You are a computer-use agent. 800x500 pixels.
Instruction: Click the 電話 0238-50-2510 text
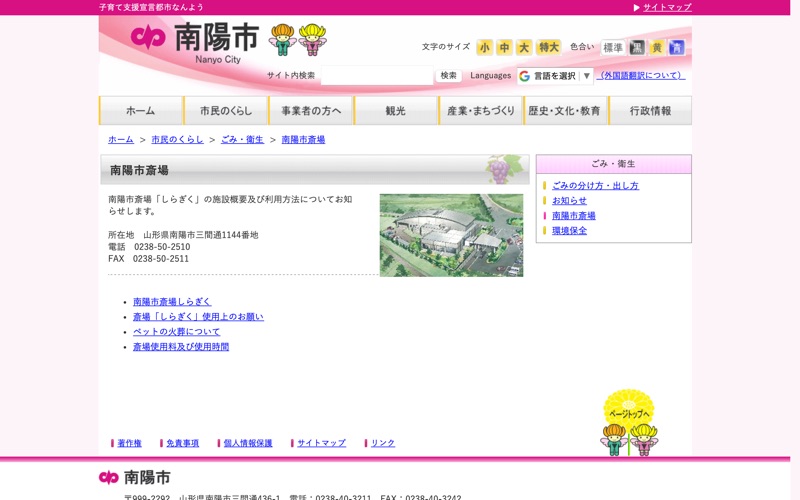click(x=149, y=246)
